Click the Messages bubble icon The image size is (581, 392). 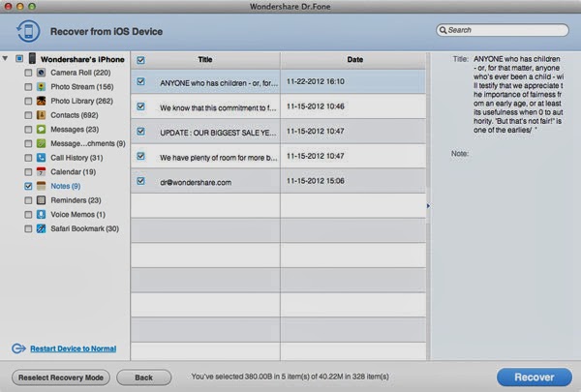pyautogui.click(x=41, y=130)
